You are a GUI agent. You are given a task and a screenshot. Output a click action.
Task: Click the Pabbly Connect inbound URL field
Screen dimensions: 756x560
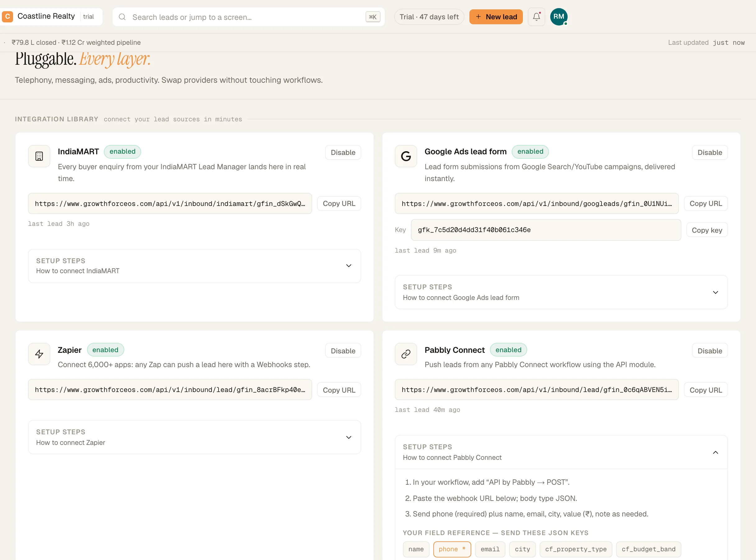pos(537,390)
